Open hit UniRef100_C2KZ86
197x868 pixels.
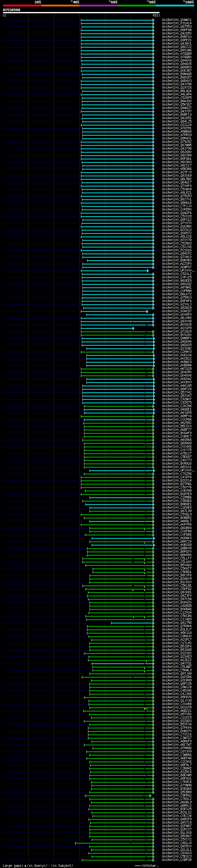[176, 406]
